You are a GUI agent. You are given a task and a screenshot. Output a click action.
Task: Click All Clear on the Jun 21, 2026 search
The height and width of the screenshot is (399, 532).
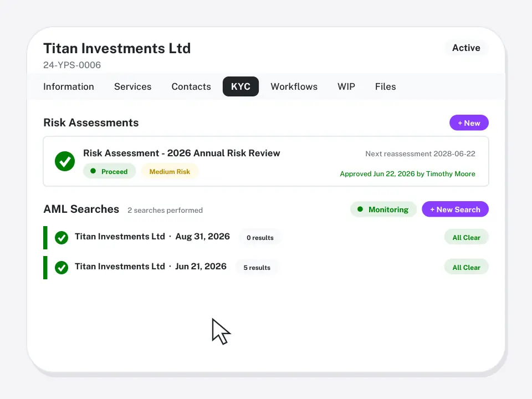(466, 267)
